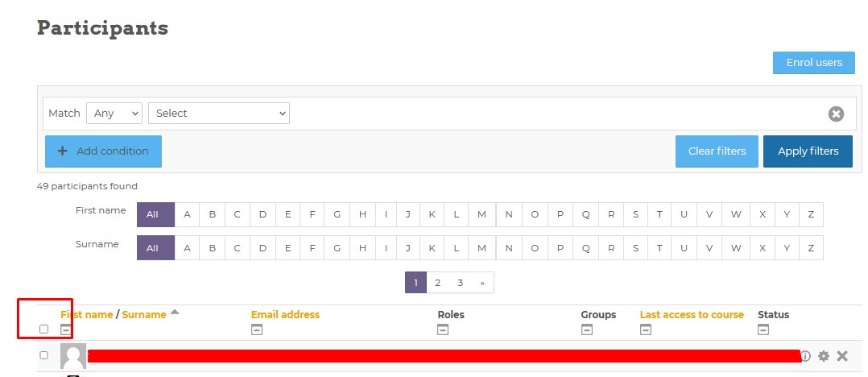Screen dimensions: 868x377
Task: Tick the select-all participants checkbox
Action: [44, 329]
